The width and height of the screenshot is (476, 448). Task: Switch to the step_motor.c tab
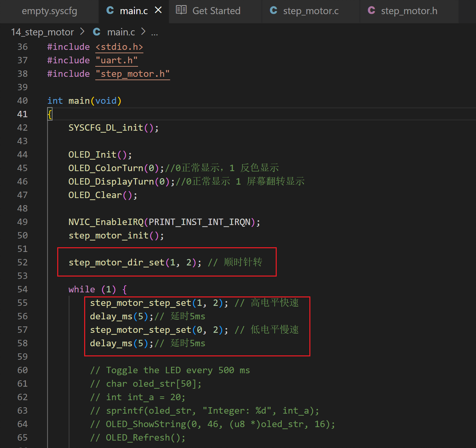click(311, 11)
